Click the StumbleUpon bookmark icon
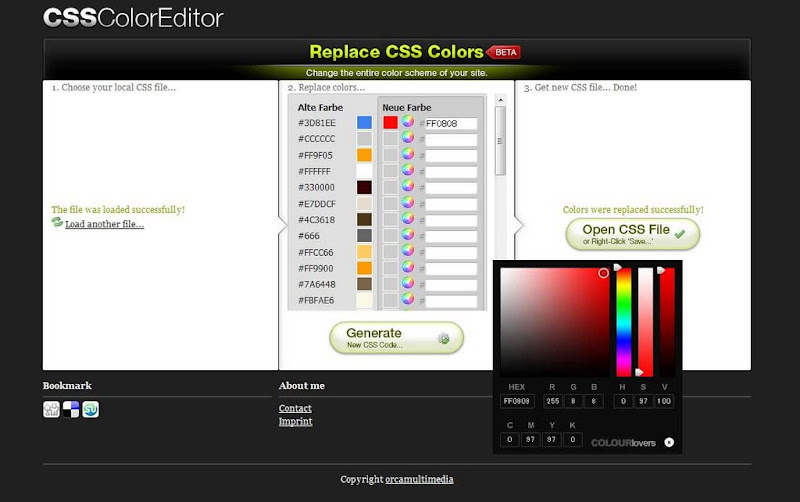Viewport: 800px width, 502px height. tap(91, 409)
